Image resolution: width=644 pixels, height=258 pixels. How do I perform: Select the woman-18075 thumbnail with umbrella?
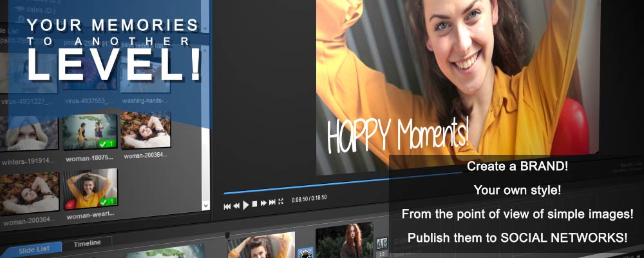90,132
